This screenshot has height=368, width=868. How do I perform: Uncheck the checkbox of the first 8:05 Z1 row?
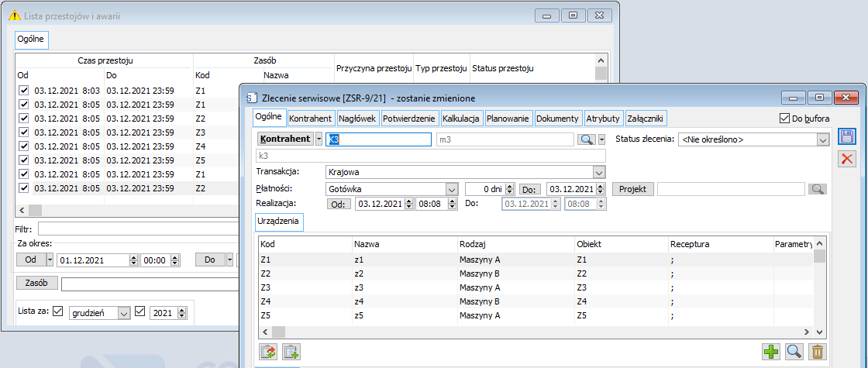coord(23,104)
